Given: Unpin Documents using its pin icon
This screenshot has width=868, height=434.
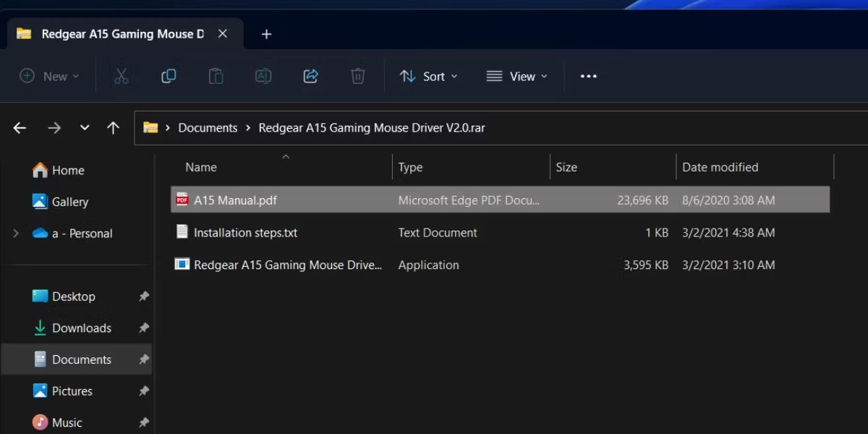Looking at the screenshot, I should click(x=143, y=359).
